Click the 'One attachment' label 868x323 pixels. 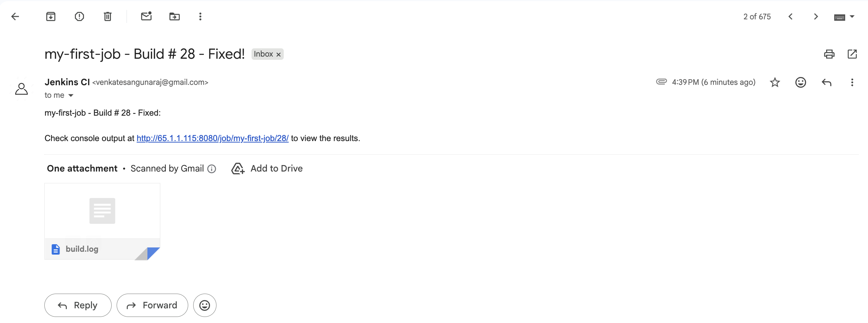(x=82, y=168)
